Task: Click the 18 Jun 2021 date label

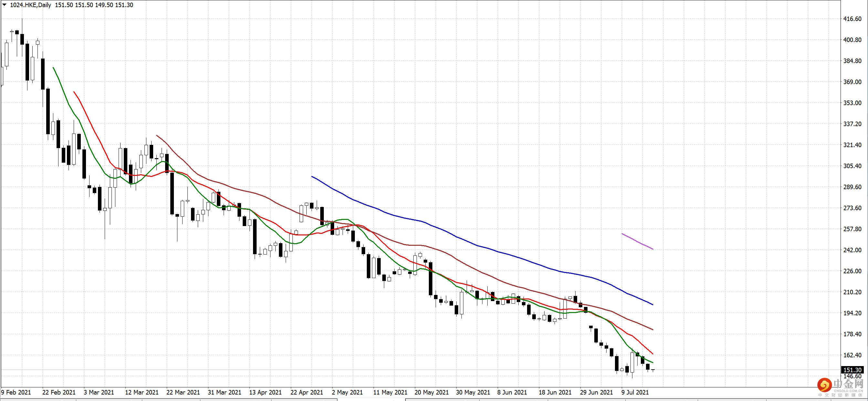Action: tap(555, 392)
